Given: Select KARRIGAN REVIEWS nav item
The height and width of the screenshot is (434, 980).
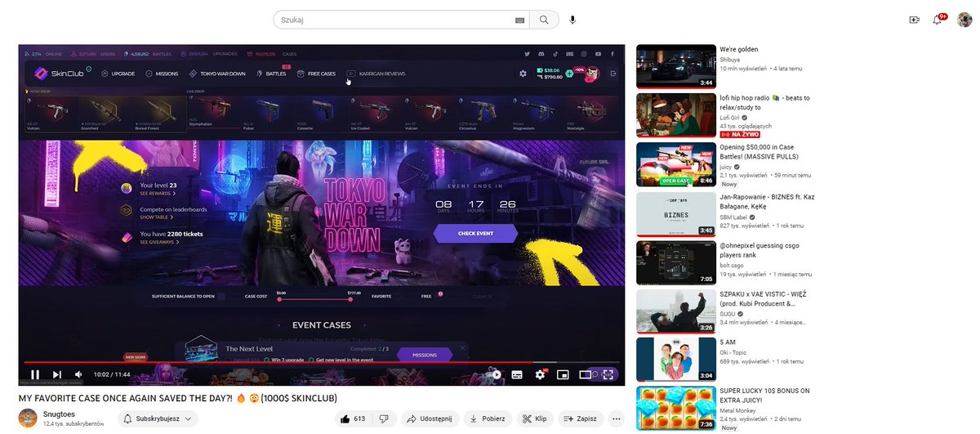Looking at the screenshot, I should tap(376, 74).
